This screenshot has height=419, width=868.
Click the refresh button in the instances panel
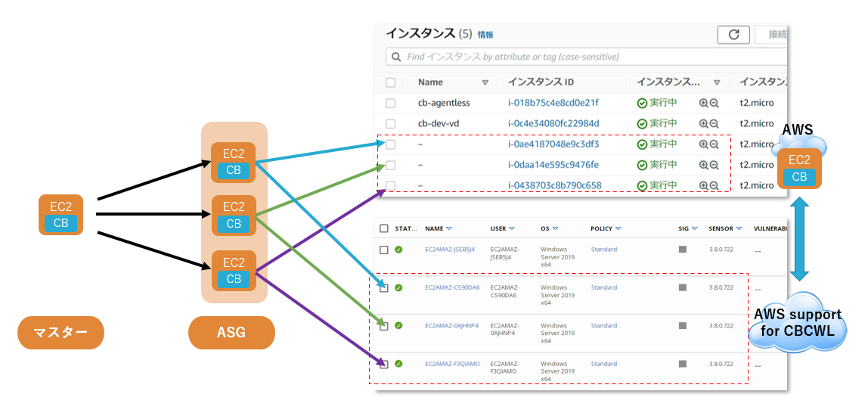(733, 34)
